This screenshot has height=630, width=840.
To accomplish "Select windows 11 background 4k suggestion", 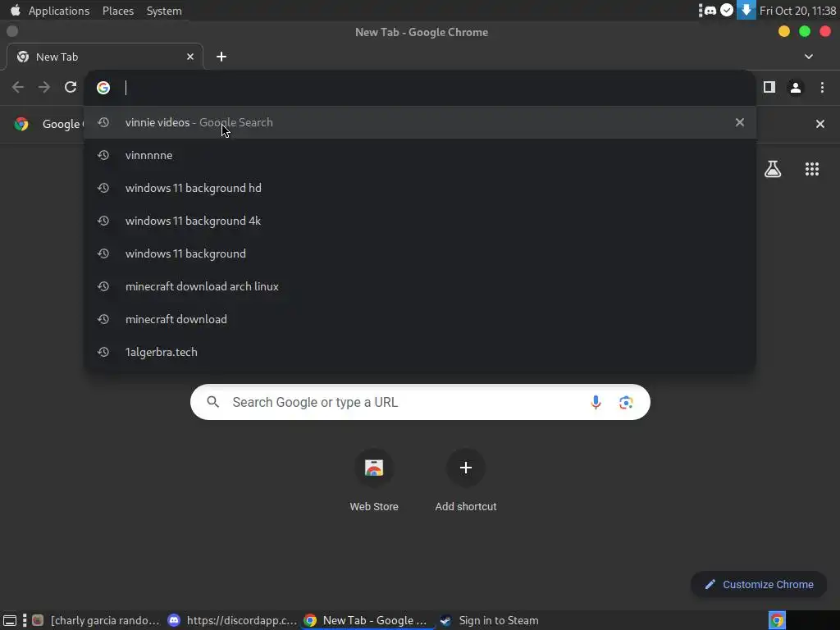I will 420,221.
